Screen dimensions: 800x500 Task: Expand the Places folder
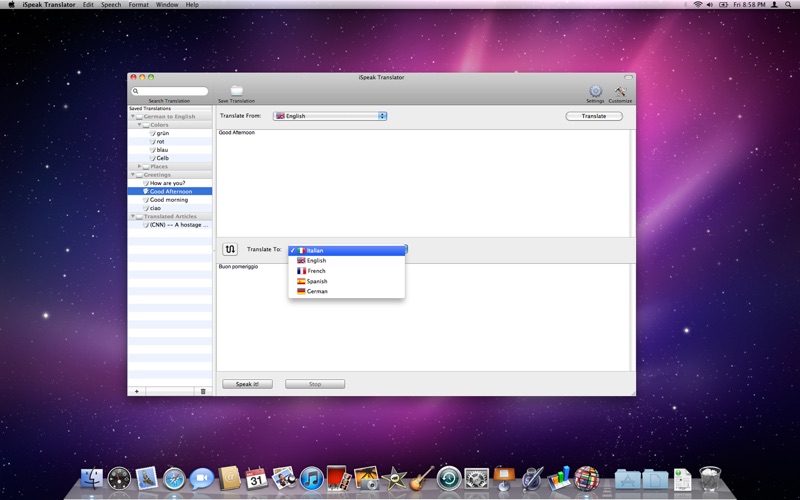(x=139, y=166)
